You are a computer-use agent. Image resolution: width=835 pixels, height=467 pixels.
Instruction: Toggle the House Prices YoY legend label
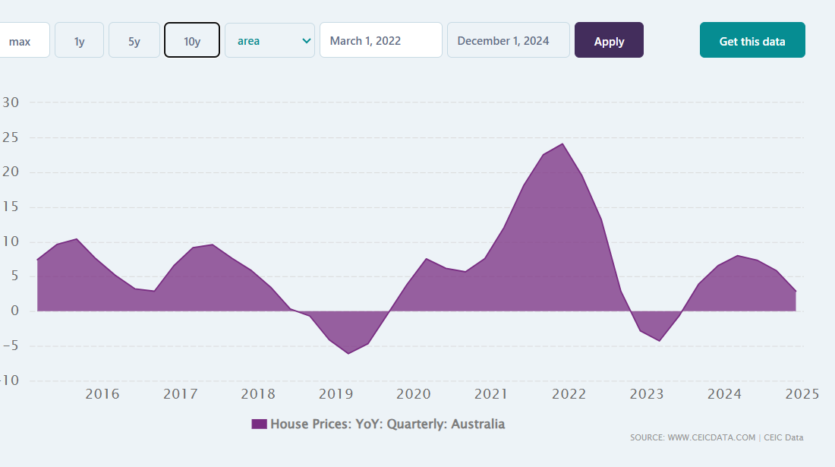(388, 424)
